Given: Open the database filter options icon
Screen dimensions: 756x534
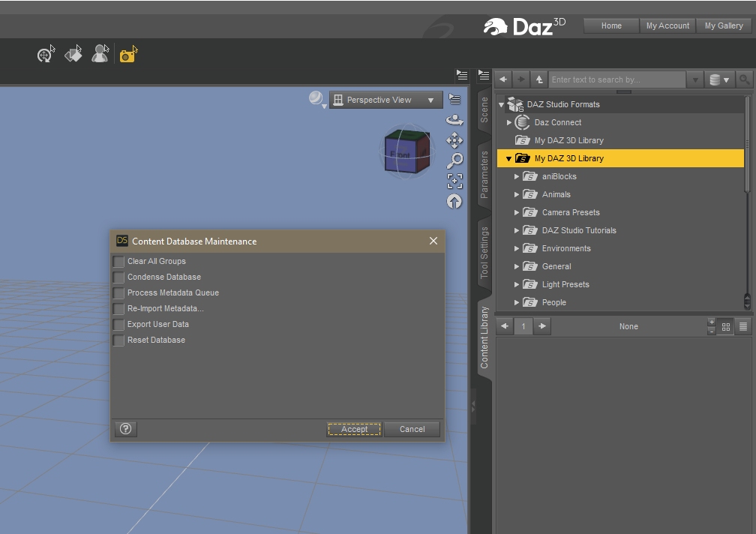Looking at the screenshot, I should [x=718, y=79].
